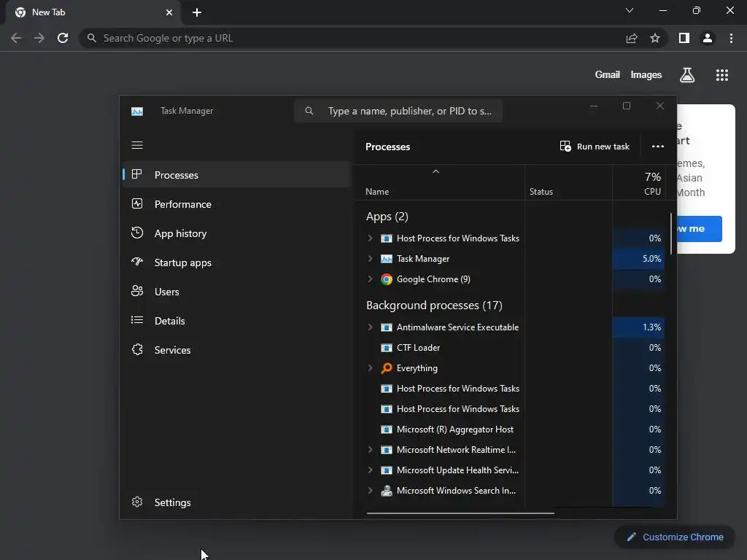Sort processes by CPU column
This screenshot has width=747, height=560.
638,183
